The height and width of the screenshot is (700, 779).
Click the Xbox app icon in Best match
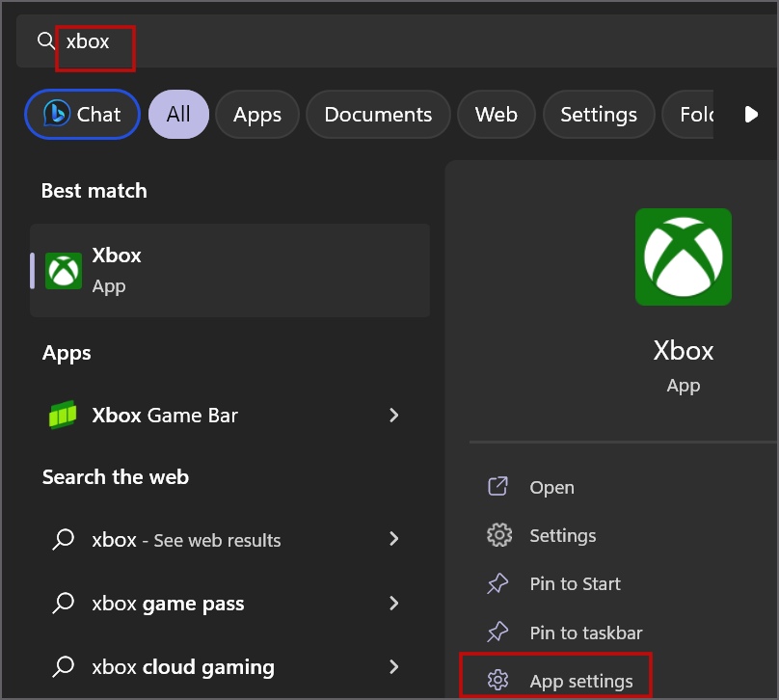tap(64, 271)
